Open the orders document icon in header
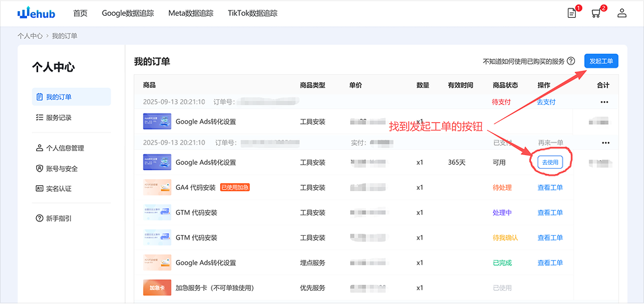Screen dimensions: 644x304 point(572,13)
